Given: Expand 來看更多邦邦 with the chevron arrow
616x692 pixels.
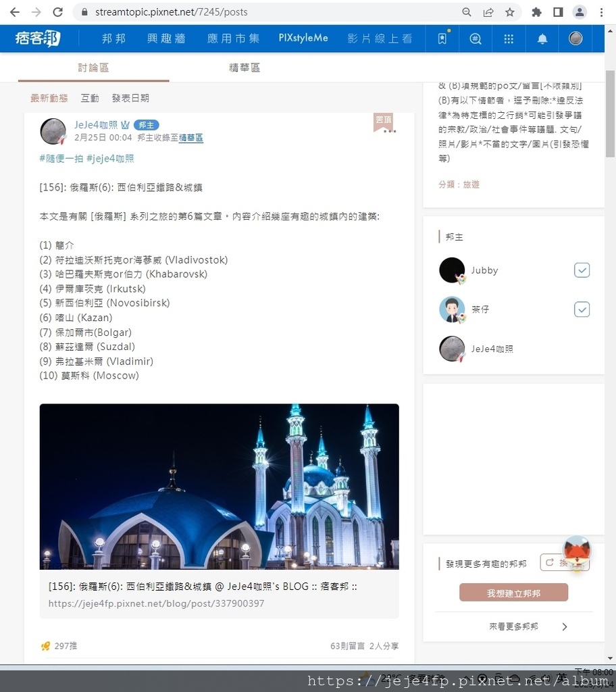Looking at the screenshot, I should pos(565,626).
